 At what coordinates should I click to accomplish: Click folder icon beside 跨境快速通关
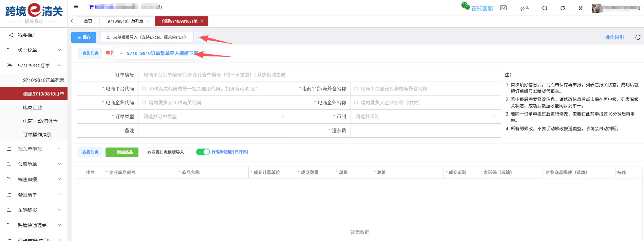[x=9, y=225]
